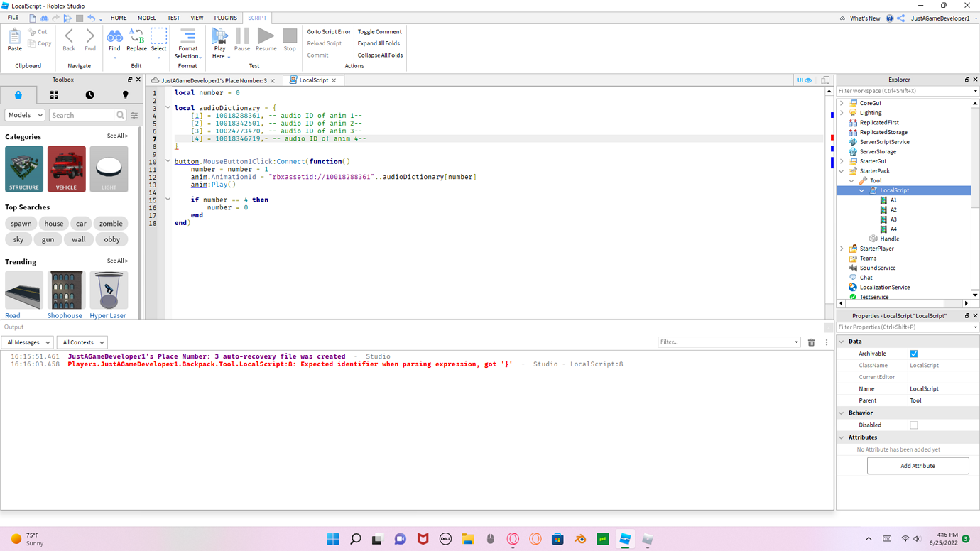Image resolution: width=980 pixels, height=551 pixels.
Task: Open the Models category dropdown in the Toolbox
Action: [x=24, y=114]
